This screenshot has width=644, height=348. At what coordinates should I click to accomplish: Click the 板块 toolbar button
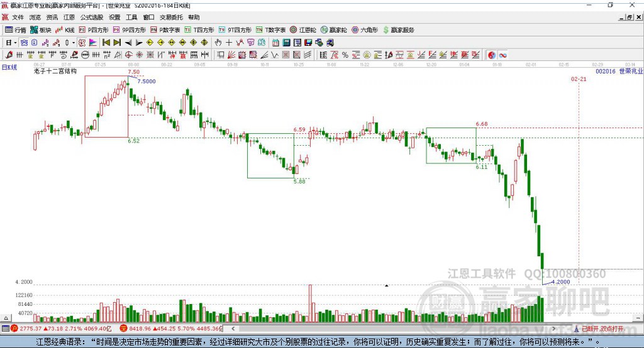pos(41,30)
